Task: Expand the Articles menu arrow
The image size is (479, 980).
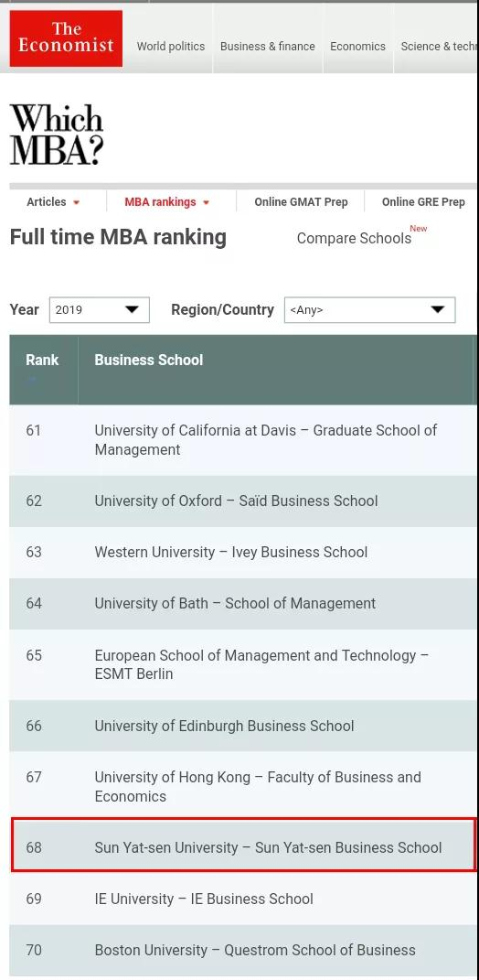Action: tap(77, 202)
